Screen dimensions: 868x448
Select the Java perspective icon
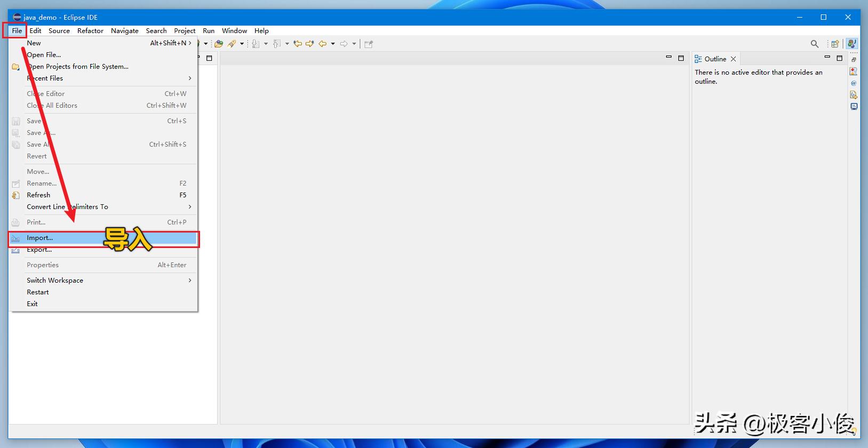tap(851, 44)
